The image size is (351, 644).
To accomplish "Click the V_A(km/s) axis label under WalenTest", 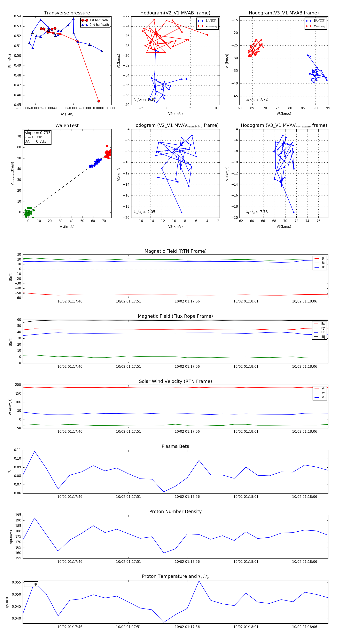I will (x=67, y=227).
